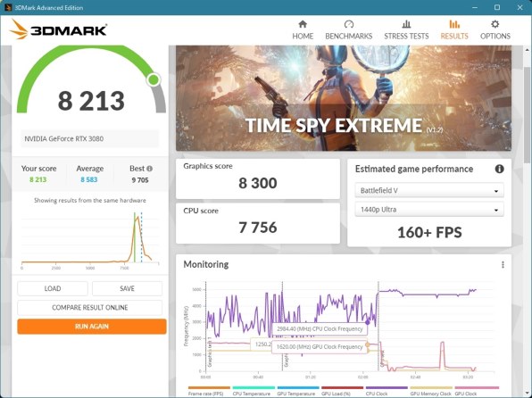The height and width of the screenshot is (398, 532).
Task: Open the Stress Tests bar icon
Action: pyautogui.click(x=406, y=24)
